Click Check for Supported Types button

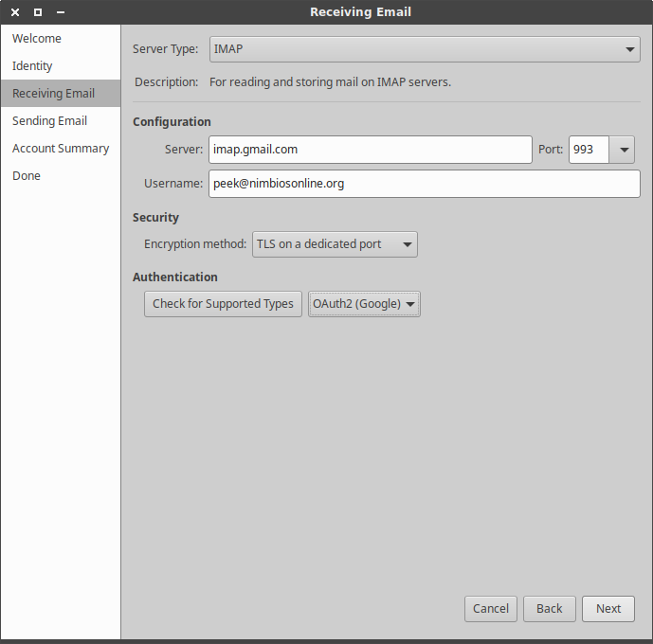coord(223,304)
